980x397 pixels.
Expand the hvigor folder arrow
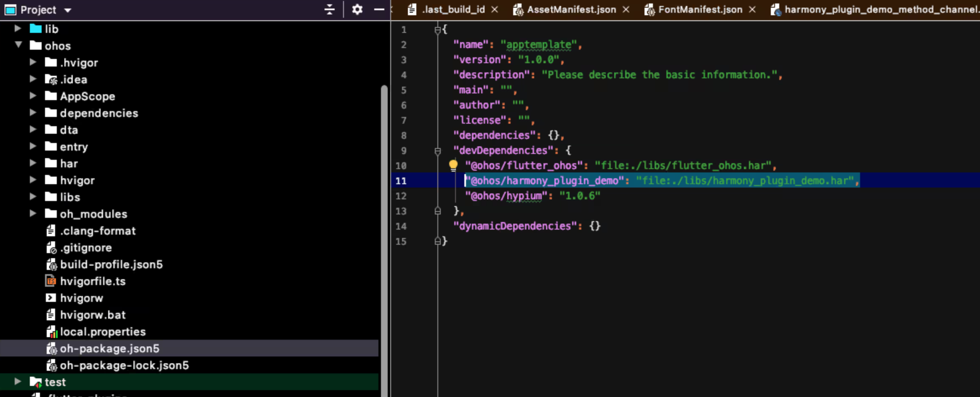tap(33, 180)
